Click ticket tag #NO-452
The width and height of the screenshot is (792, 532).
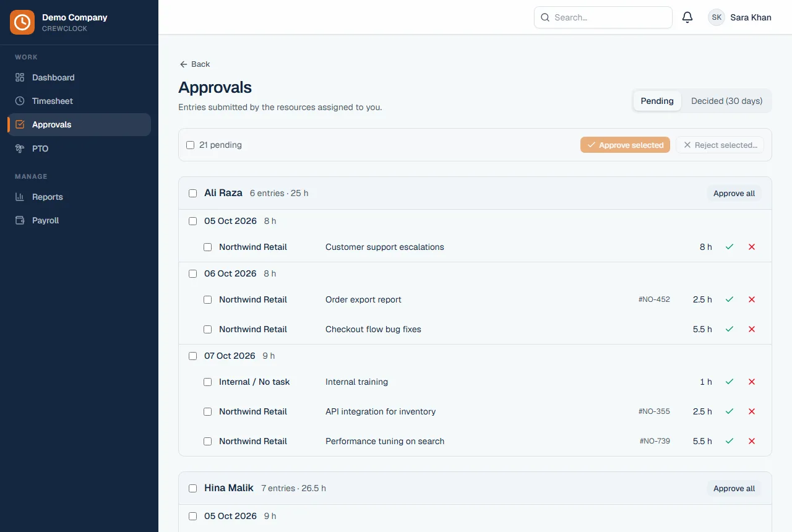654,299
